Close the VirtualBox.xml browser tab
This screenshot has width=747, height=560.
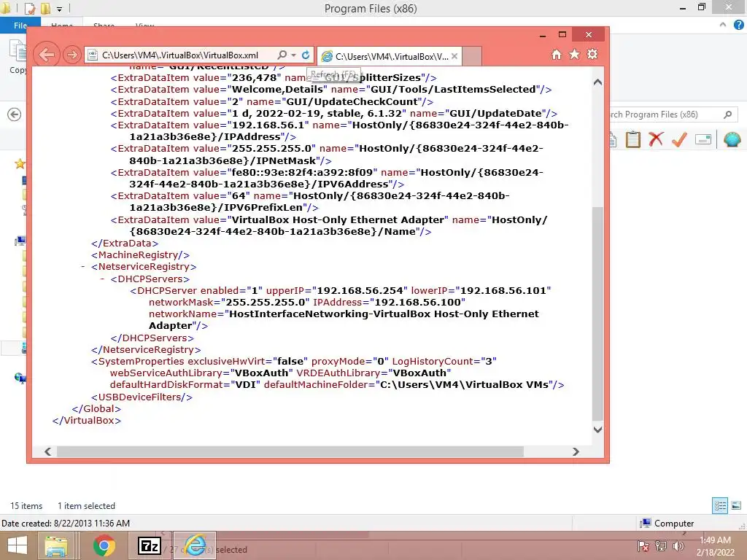(x=454, y=56)
